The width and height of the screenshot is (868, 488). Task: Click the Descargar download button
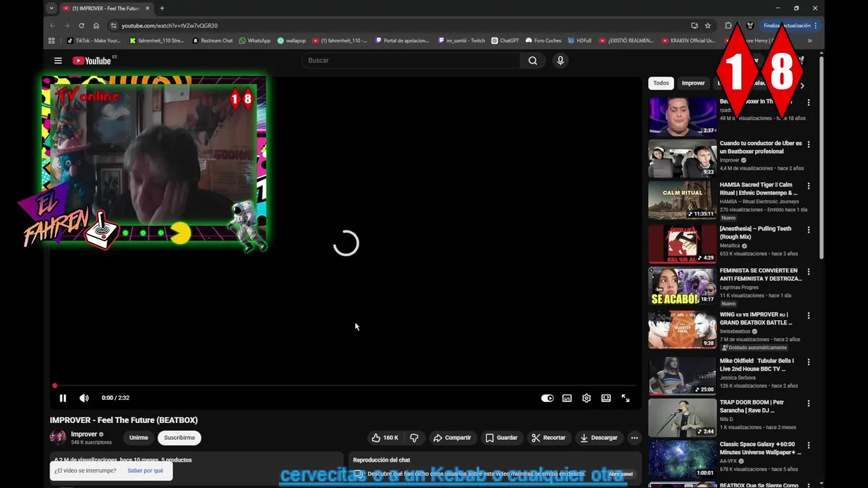pyautogui.click(x=599, y=438)
